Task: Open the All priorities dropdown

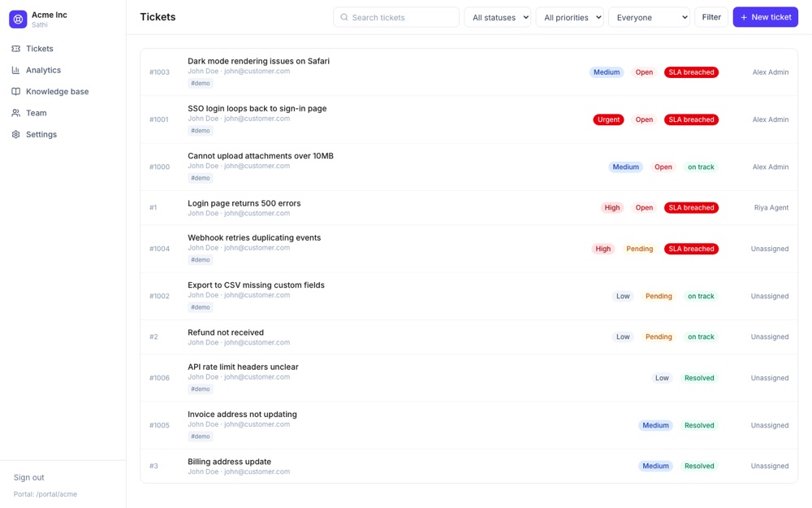Action: pyautogui.click(x=570, y=17)
